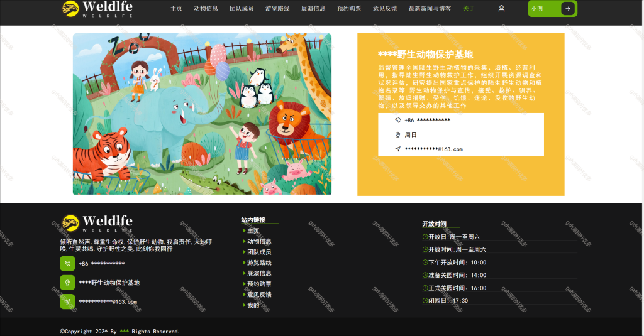Click the zoo cartoon illustration image

[x=202, y=114]
